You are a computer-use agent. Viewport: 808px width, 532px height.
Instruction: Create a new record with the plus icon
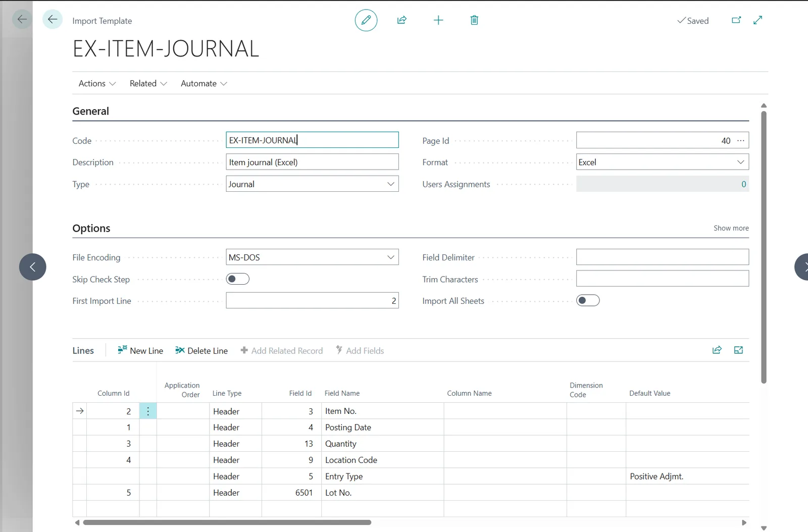[438, 20]
